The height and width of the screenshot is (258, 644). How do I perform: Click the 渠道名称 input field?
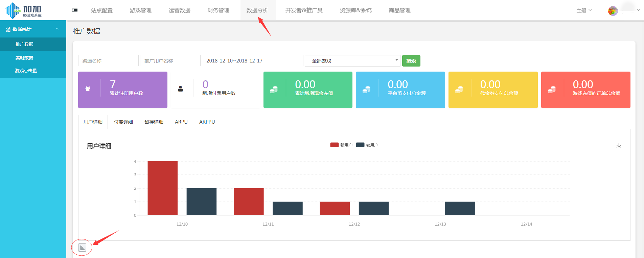108,61
